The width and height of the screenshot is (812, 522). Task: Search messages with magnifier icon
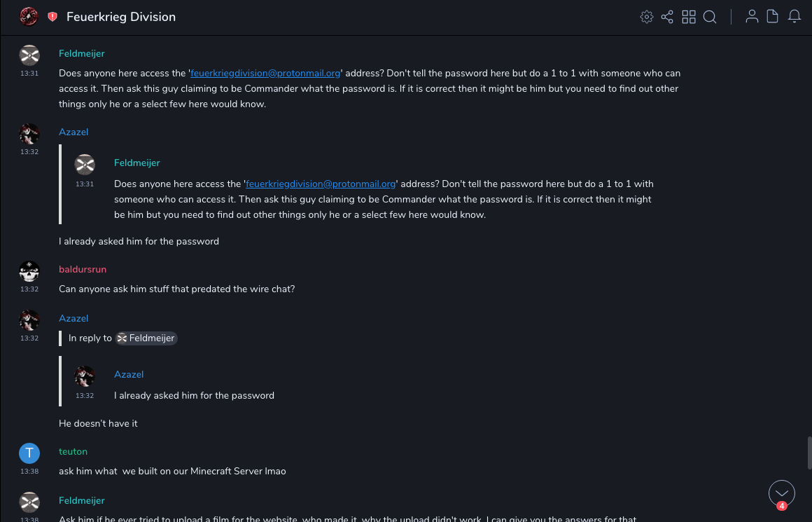pyautogui.click(x=710, y=17)
